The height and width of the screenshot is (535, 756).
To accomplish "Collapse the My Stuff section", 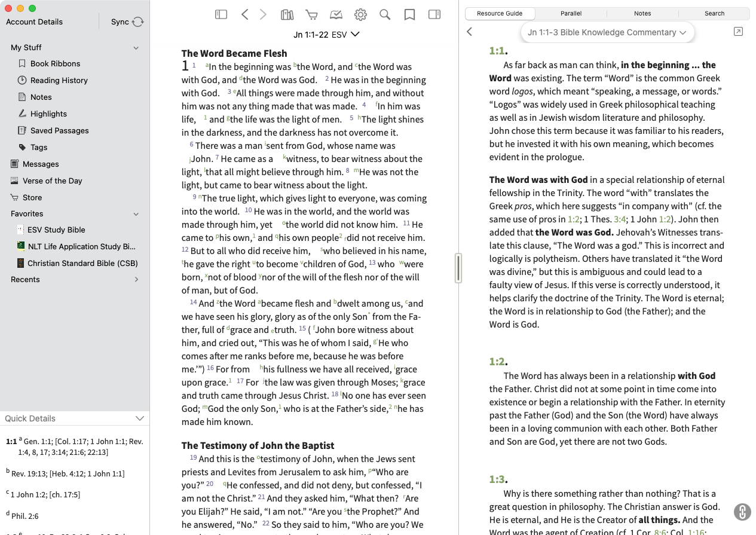I will (136, 48).
